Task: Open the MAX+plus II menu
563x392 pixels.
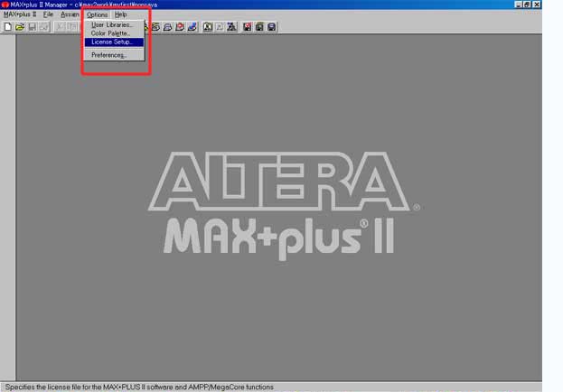Action: click(x=20, y=14)
